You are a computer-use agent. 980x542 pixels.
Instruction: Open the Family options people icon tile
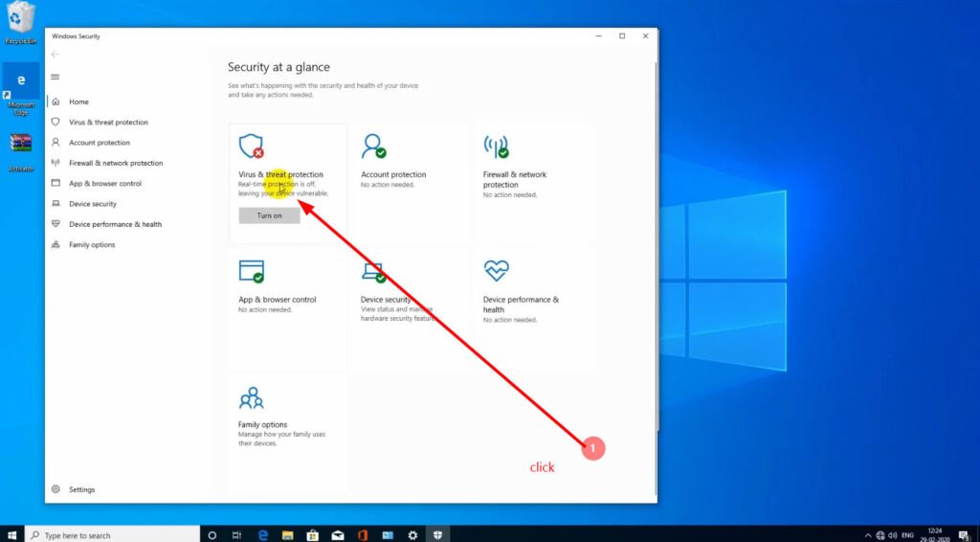point(252,397)
